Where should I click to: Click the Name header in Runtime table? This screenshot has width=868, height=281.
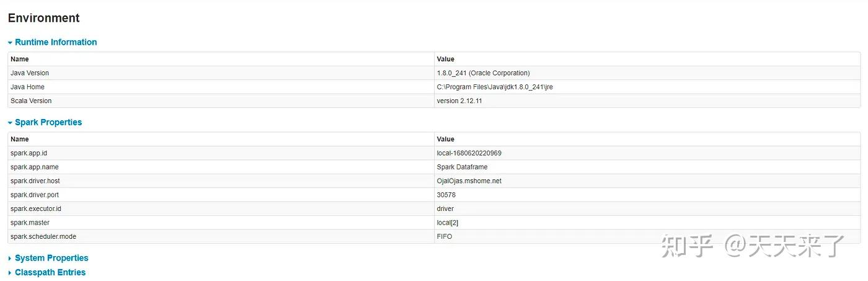click(20, 59)
